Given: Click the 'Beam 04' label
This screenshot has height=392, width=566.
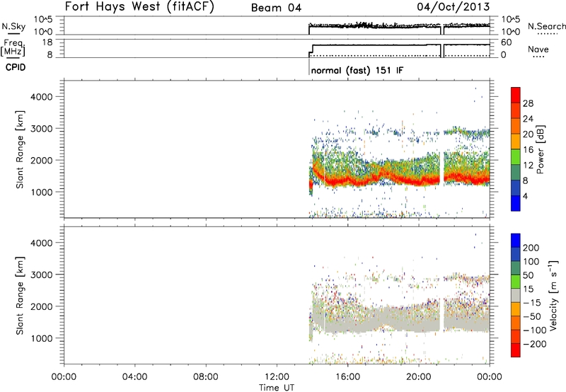Looking at the screenshot, I should click(x=276, y=8).
